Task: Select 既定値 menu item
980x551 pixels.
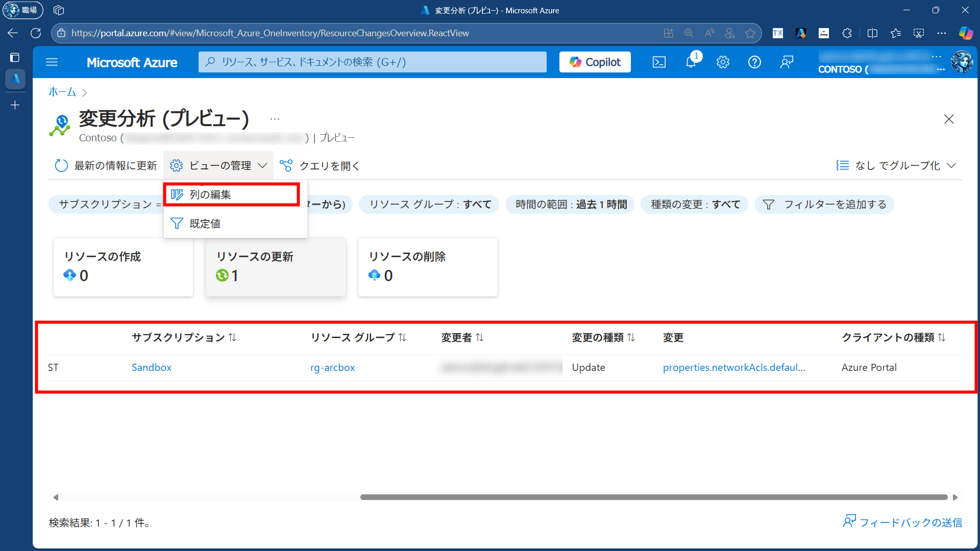Action: click(205, 223)
